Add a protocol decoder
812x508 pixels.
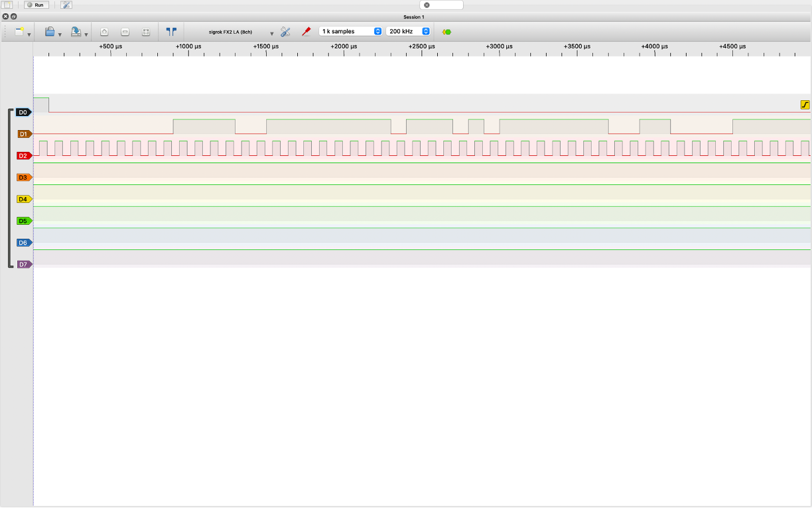pyautogui.click(x=446, y=31)
